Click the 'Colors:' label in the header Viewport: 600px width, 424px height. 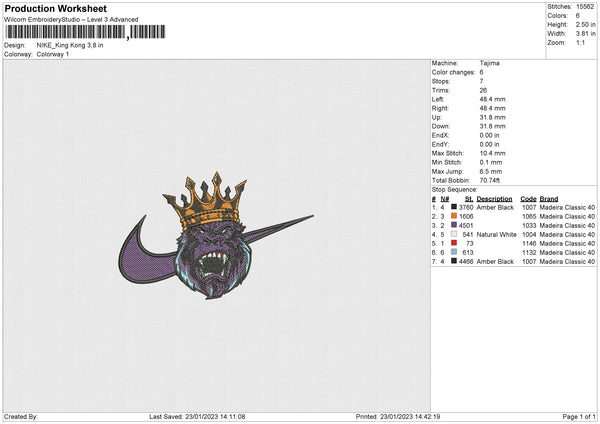558,16
